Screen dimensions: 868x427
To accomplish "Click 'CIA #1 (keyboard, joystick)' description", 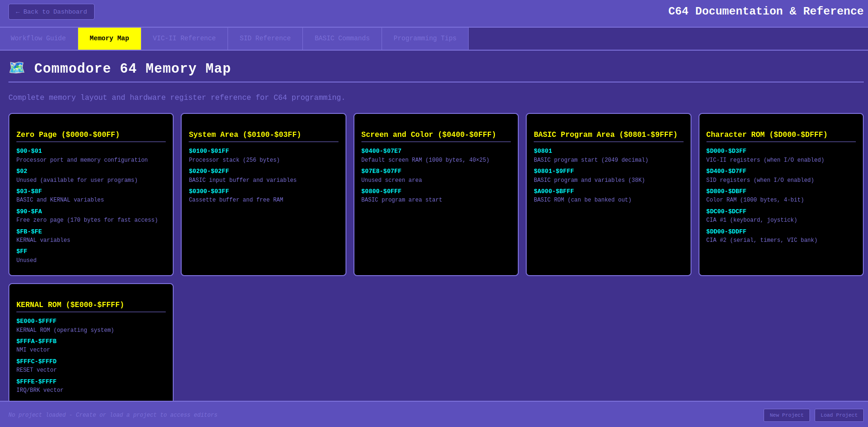I will coord(752,220).
